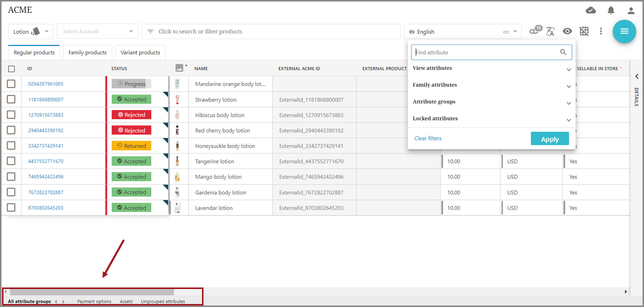Image resolution: width=644 pixels, height=307 pixels.
Task: Click the cloud sync status icon
Action: point(590,10)
